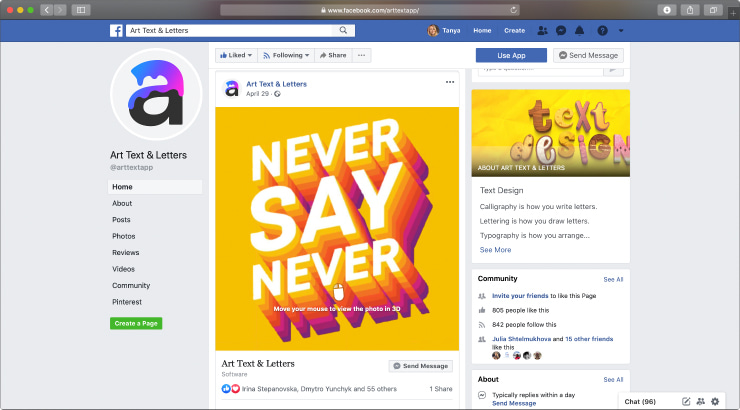The image size is (740, 410).
Task: Click Send Message link in About
Action: coord(514,403)
